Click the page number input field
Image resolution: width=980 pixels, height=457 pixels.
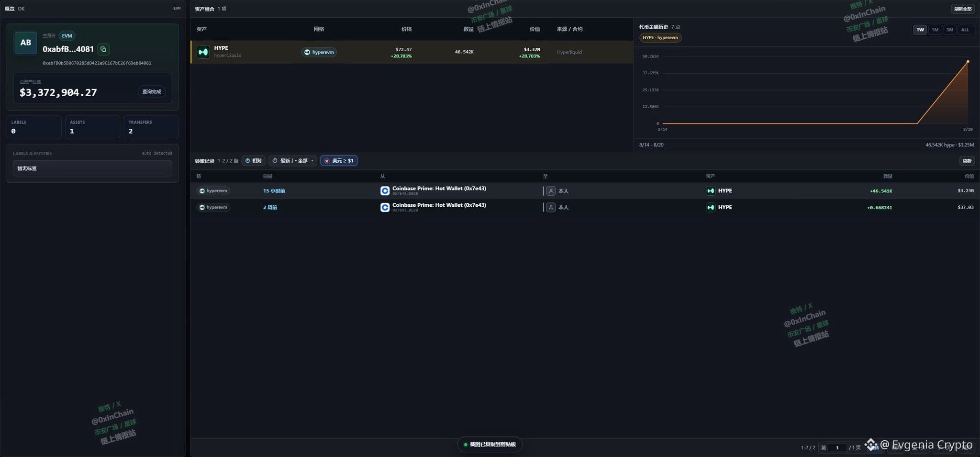coord(837,447)
